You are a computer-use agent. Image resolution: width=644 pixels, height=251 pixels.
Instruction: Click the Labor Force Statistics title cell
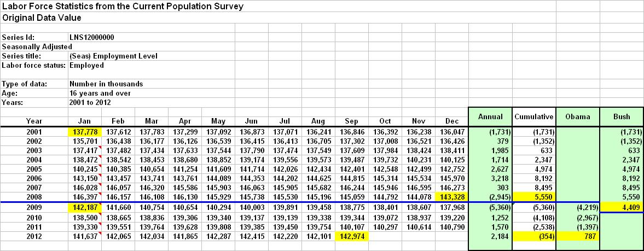123,7
